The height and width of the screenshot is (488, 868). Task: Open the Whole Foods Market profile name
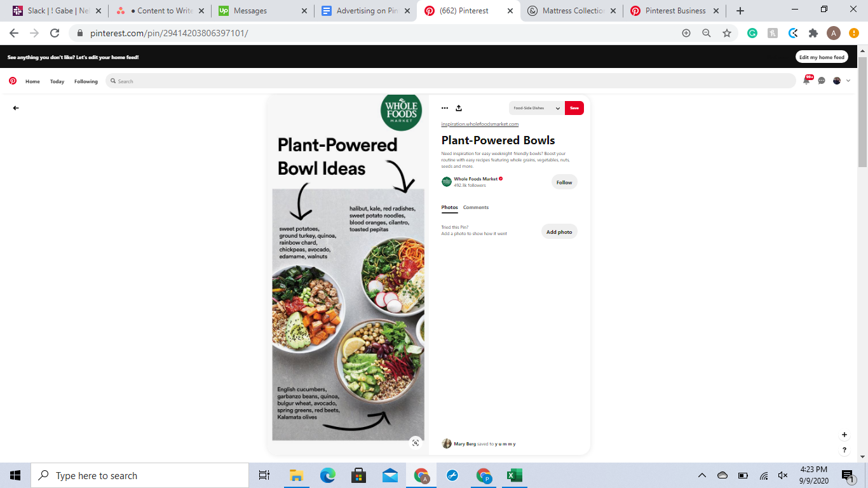476,179
